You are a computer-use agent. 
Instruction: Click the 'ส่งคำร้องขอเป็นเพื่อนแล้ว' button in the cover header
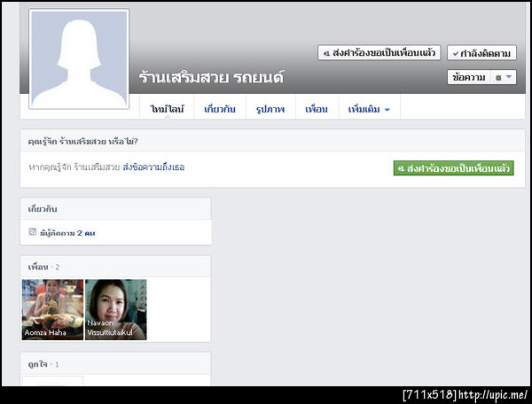(379, 53)
